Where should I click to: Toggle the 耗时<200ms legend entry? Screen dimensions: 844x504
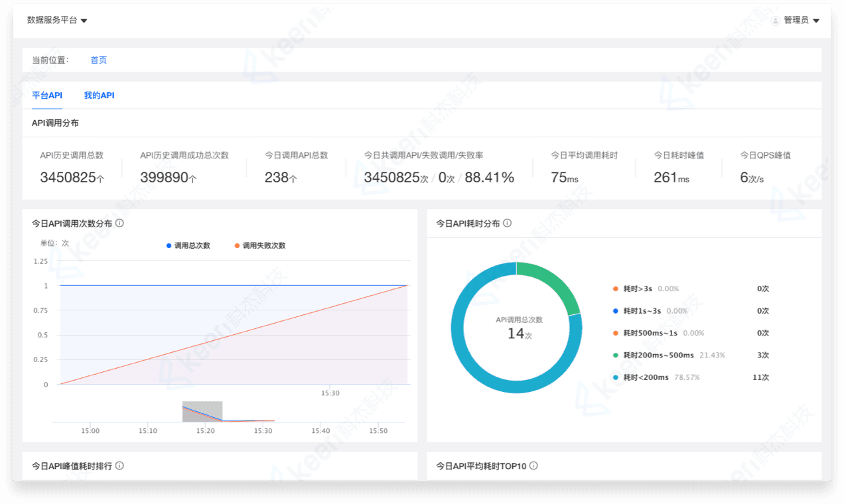(645, 377)
